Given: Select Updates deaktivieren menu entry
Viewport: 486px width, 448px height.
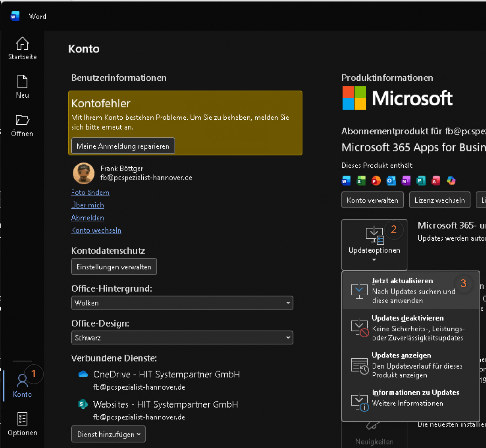Looking at the screenshot, I should click(410, 328).
